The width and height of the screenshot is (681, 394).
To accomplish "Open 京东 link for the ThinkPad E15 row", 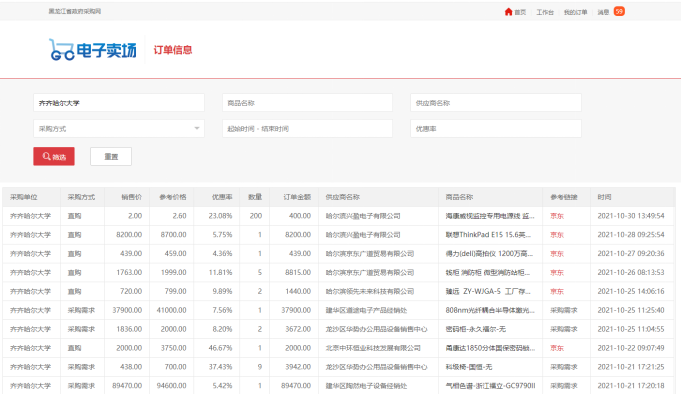I will [x=557, y=235].
